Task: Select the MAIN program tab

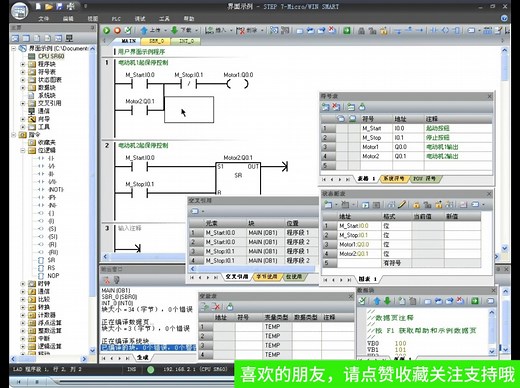Action: pyautogui.click(x=128, y=41)
